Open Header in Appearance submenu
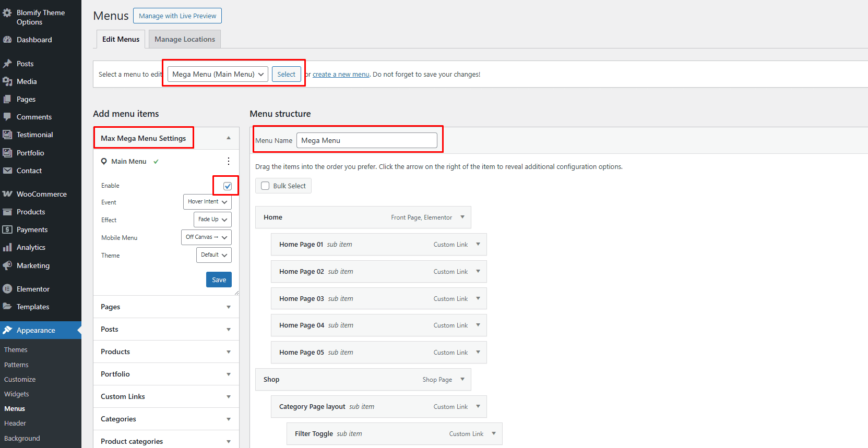Screen dimensions: 868x448 pos(15,423)
